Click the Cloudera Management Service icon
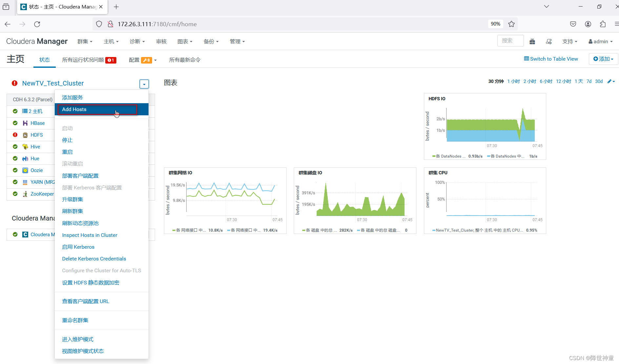619x364 pixels. (x=25, y=235)
